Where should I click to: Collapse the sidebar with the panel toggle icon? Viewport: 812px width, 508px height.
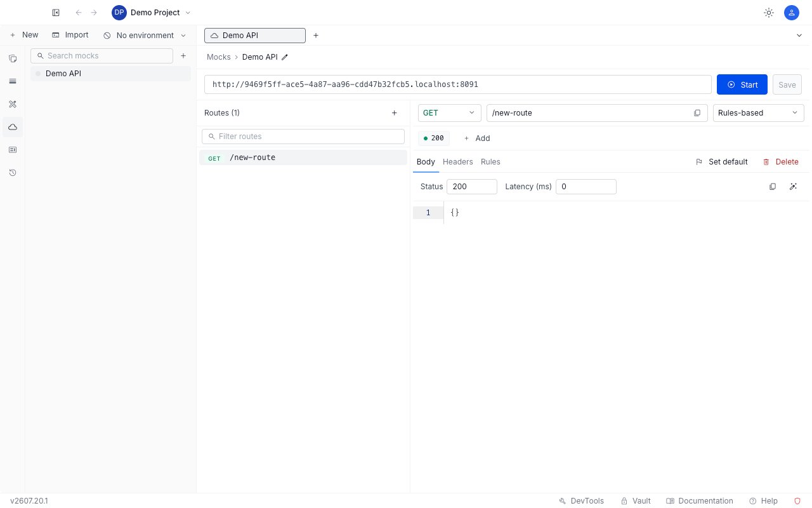pos(56,13)
